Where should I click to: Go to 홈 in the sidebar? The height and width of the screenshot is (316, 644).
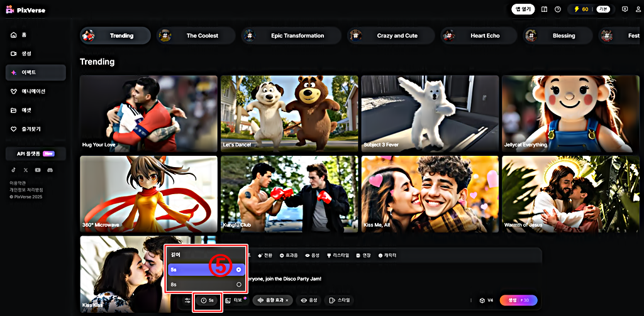36,35
